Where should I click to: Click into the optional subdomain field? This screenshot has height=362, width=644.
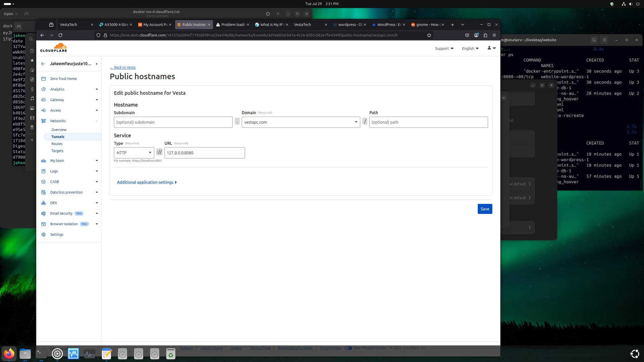[x=173, y=122]
